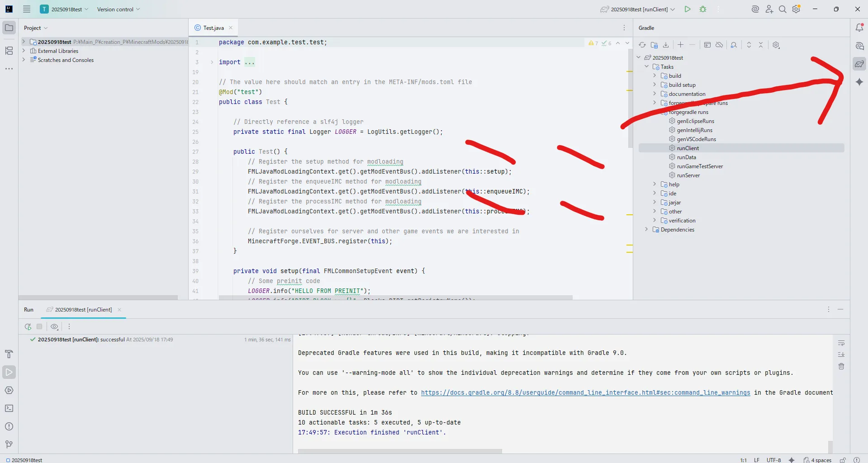The width and height of the screenshot is (868, 463).
Task: Select the runServer Gradle task
Action: 688,175
